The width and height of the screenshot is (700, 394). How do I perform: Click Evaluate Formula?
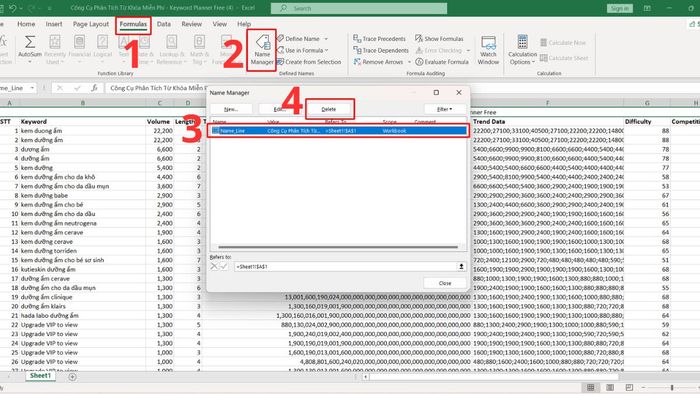[442, 62]
